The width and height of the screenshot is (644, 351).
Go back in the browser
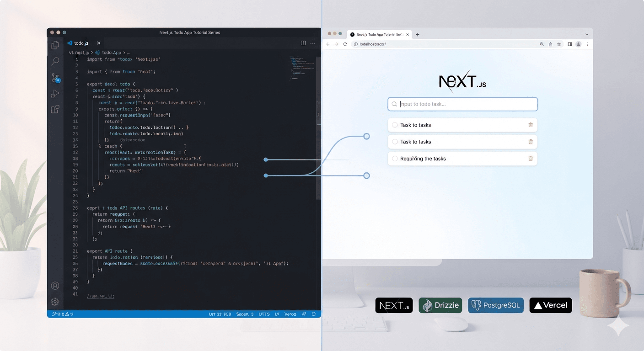328,44
